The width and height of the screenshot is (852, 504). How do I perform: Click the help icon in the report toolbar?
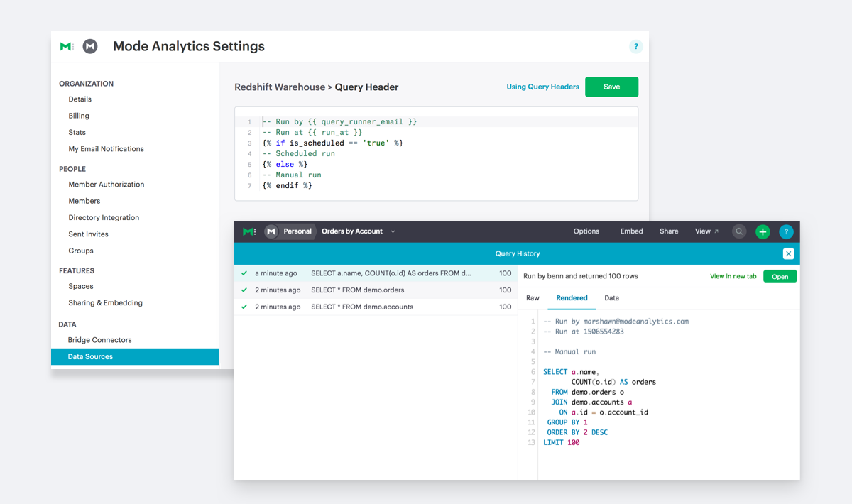786,231
